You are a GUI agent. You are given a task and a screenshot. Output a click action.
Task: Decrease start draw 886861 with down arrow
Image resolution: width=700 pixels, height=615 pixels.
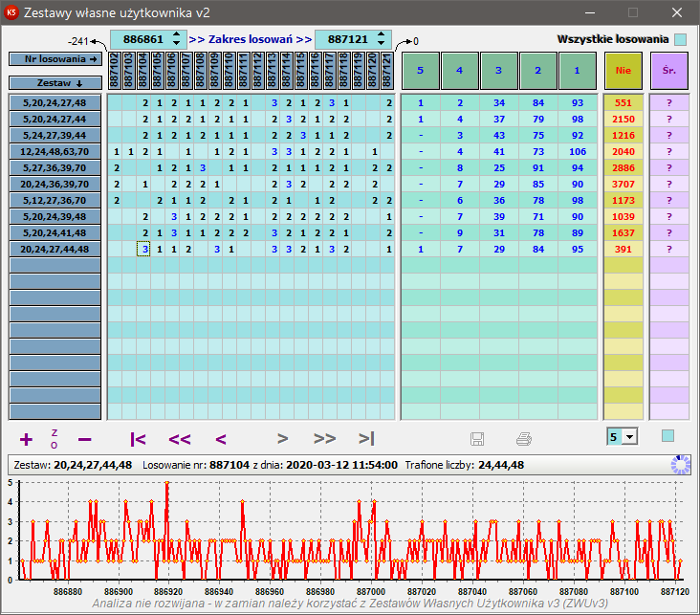click(x=177, y=43)
